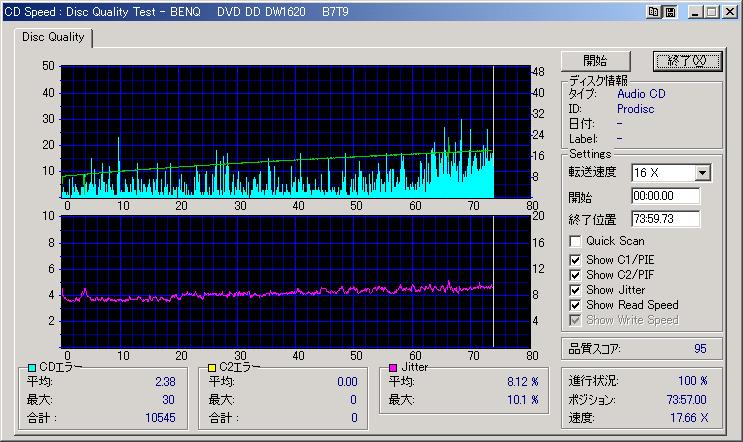Click the save floppy disk icon
This screenshot has height=442, width=743.
[670, 12]
